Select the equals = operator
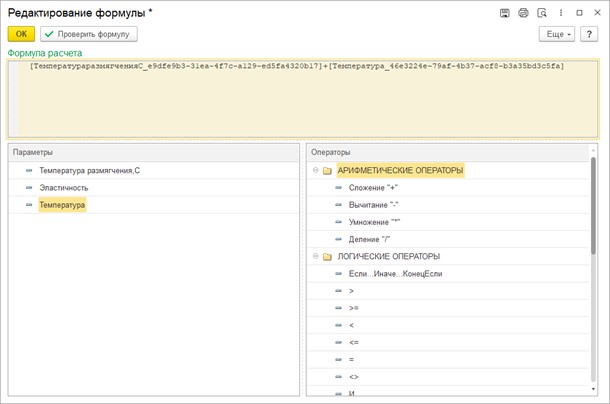610x404 pixels. click(x=351, y=360)
